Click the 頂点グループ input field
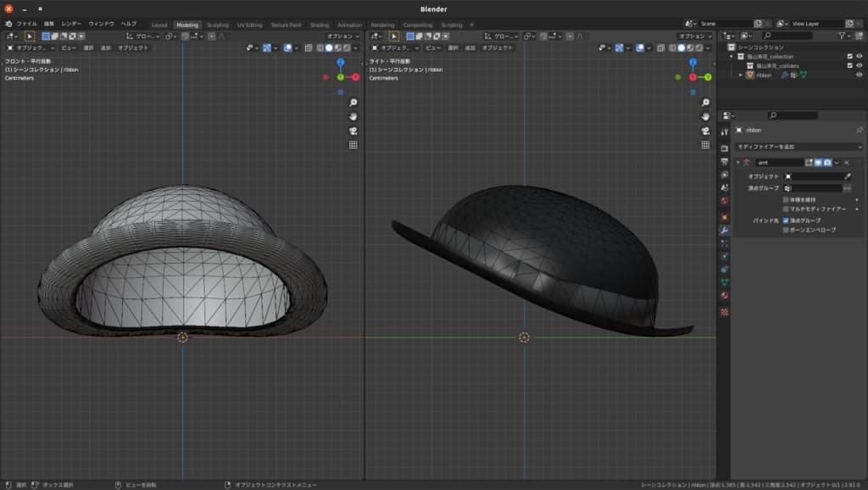This screenshot has width=868, height=490. 817,187
